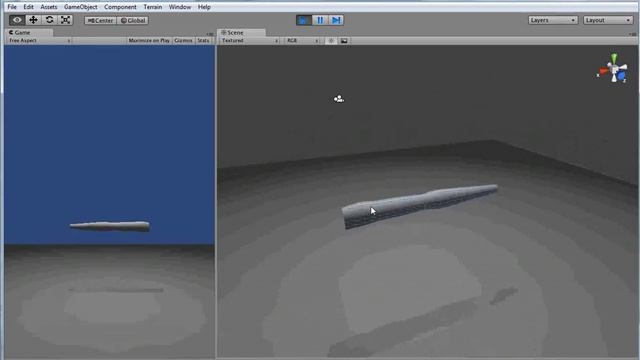Select the Hand (view) tool

click(17, 20)
